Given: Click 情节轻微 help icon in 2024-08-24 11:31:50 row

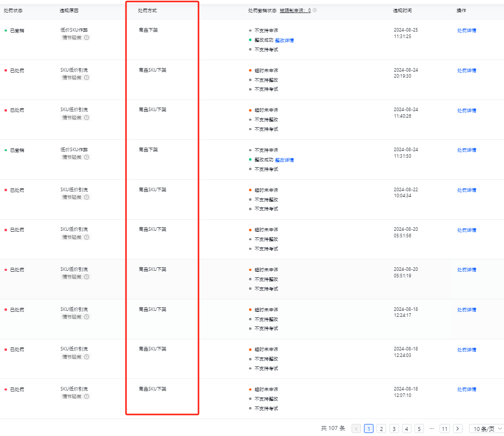Looking at the screenshot, I should 86,157.
